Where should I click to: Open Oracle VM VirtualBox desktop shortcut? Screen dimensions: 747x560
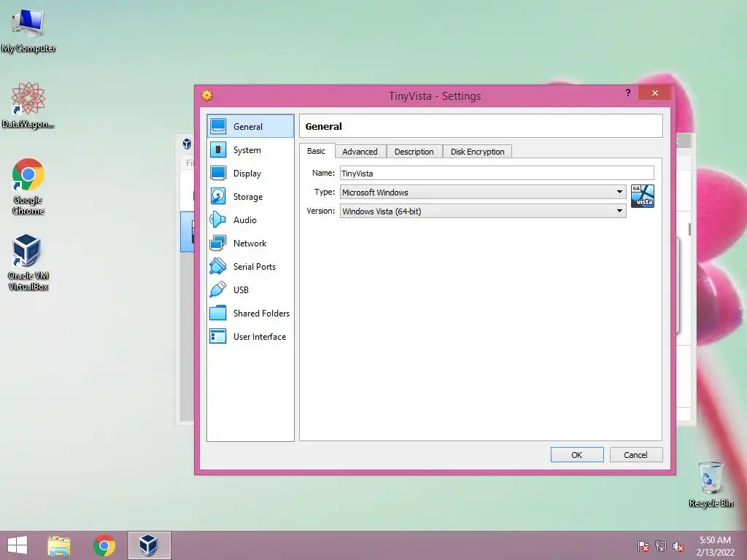tap(28, 262)
